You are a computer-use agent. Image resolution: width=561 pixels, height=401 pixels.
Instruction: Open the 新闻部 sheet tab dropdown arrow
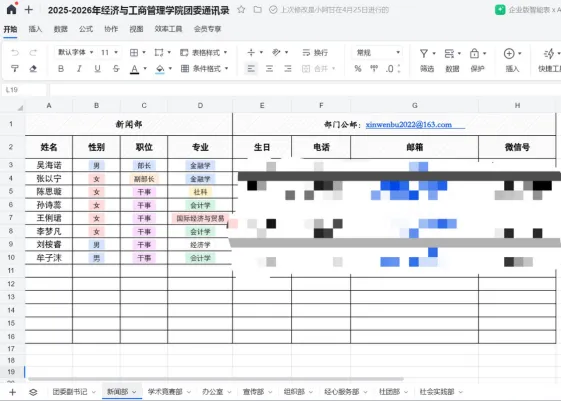pos(134,392)
